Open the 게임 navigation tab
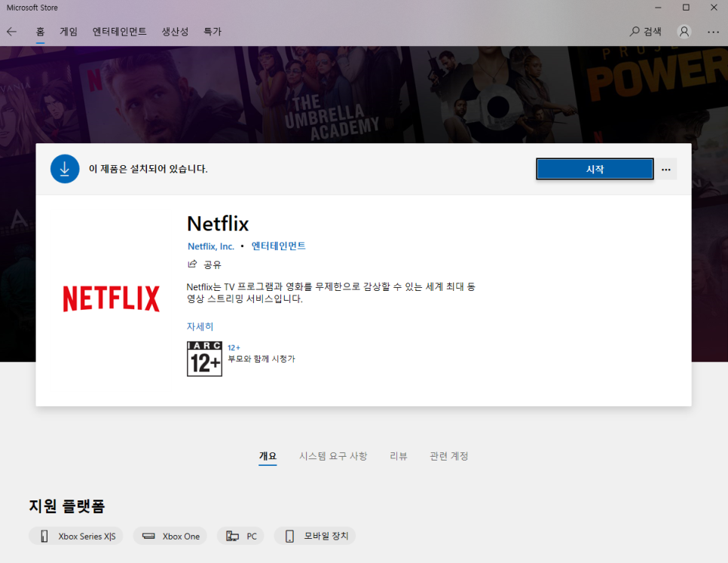Screen dimensions: 728x563 (69, 32)
